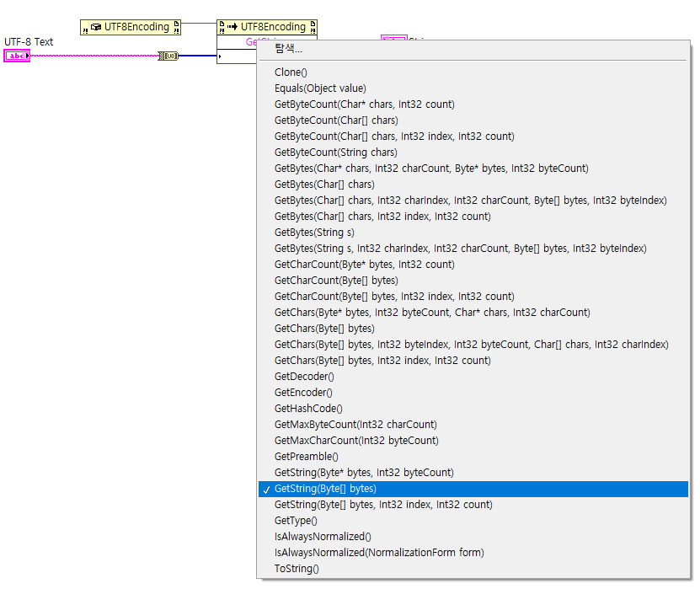Choose GetMaxCharCount(Int32 byteCount)
This screenshot has width=700, height=589.
[x=473, y=441]
